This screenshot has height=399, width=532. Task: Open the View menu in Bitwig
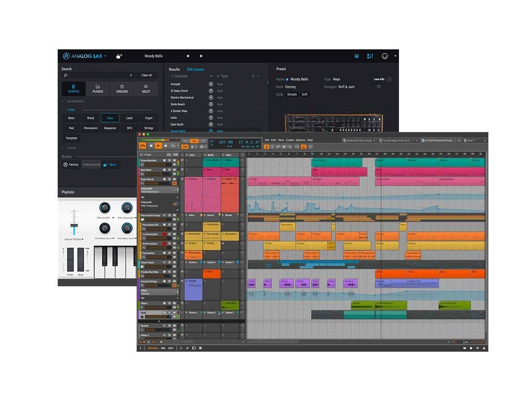[x=281, y=140]
